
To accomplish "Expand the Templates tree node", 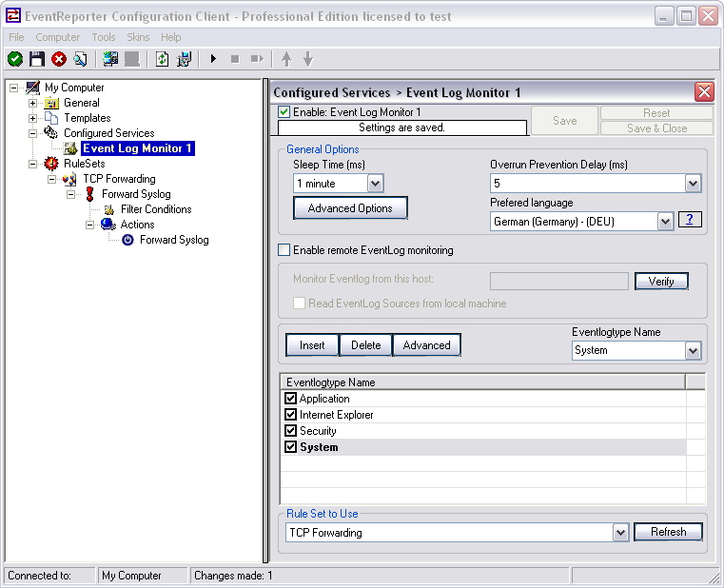I will [x=32, y=118].
